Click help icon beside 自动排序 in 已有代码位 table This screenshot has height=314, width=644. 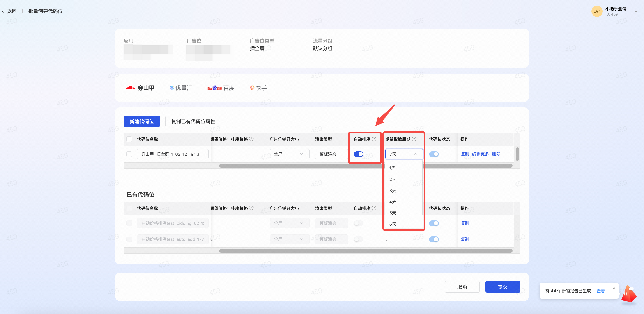[x=374, y=208]
